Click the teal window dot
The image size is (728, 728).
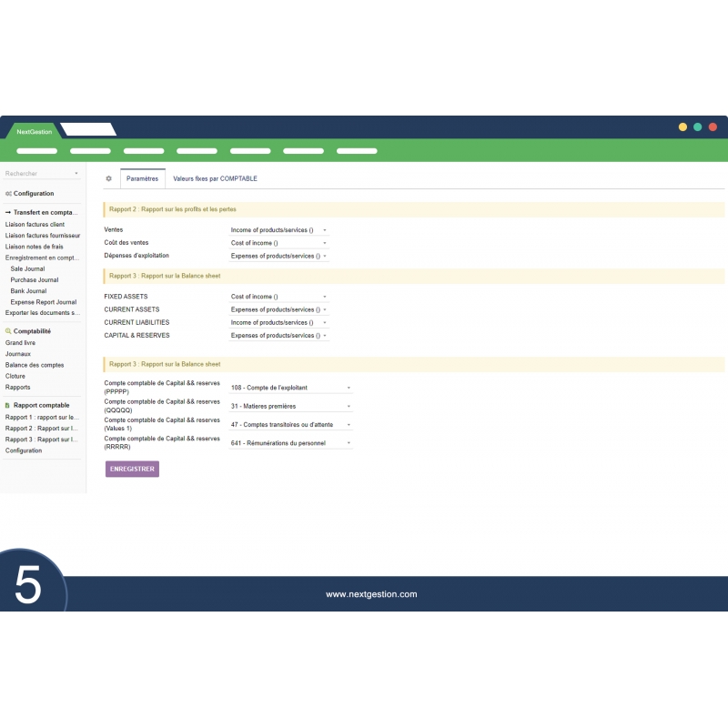[x=698, y=127]
